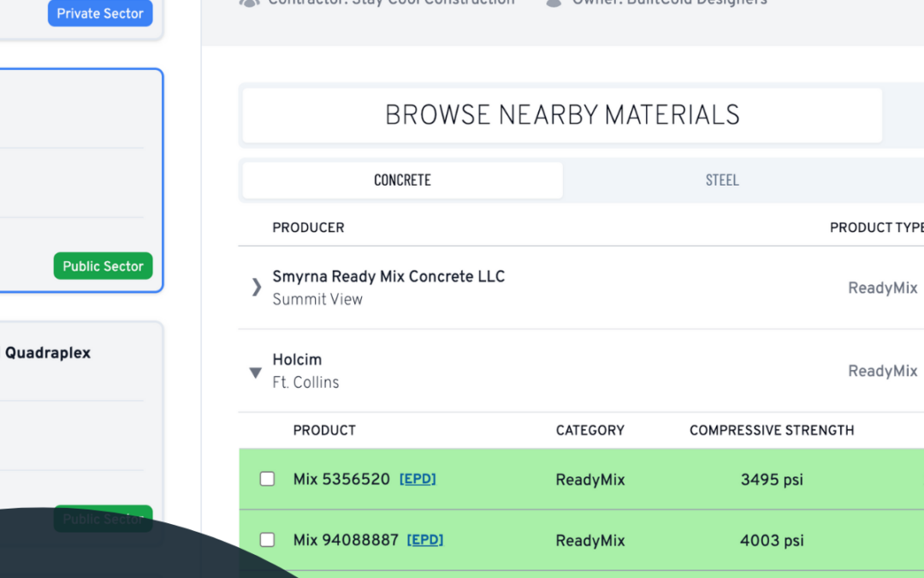924x578 pixels.
Task: Select the Ft. Collins location text
Action: click(x=305, y=383)
